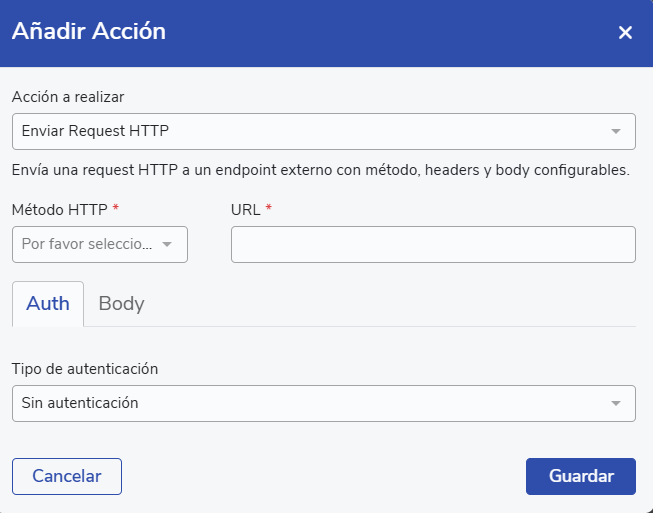Screen dimensions: 653x513
Task: Focus the URL text input field
Action: point(433,244)
